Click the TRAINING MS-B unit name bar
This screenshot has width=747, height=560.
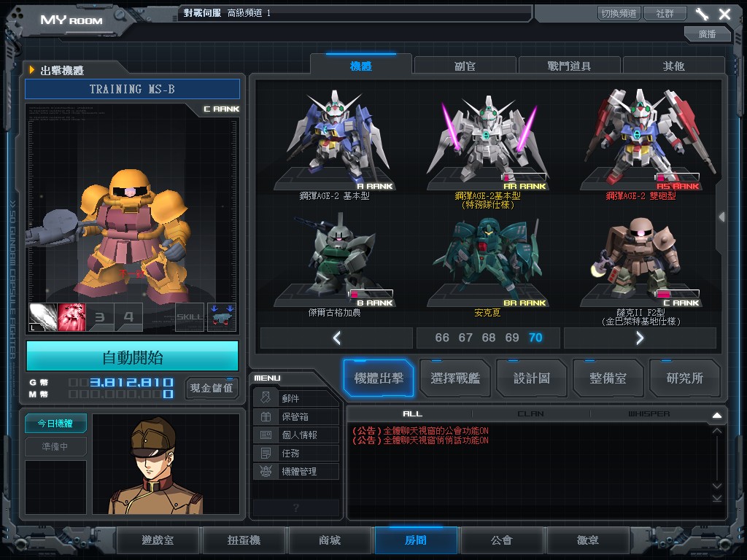coord(133,89)
